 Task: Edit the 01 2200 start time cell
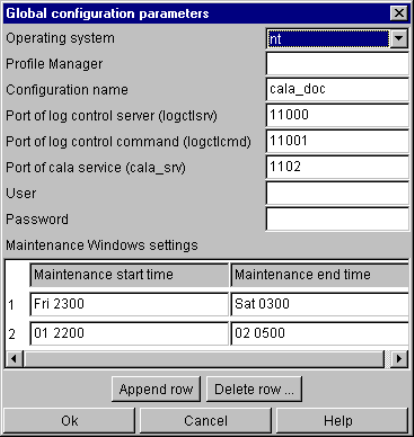click(129, 333)
